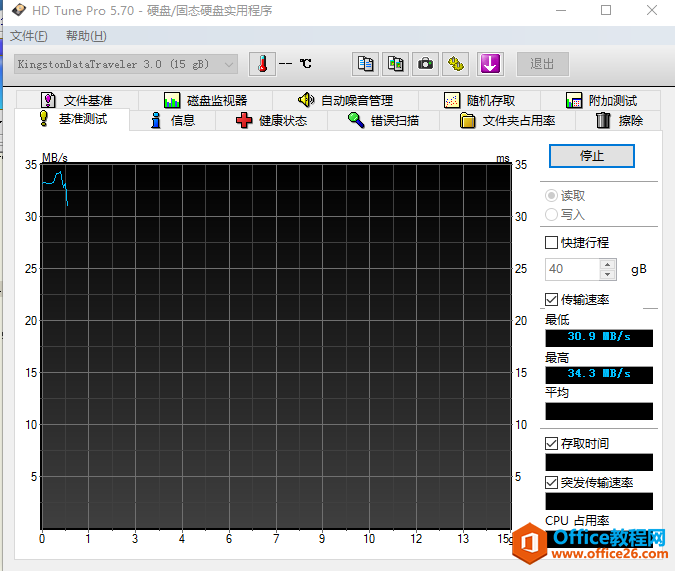The width and height of the screenshot is (675, 571).
Task: Open the options gear icon
Action: (455, 64)
